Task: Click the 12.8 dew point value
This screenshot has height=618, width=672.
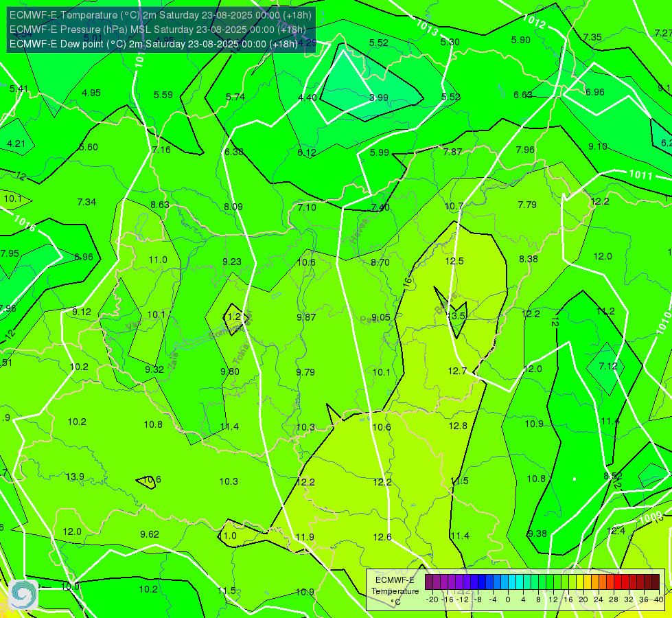Action: click(x=458, y=426)
